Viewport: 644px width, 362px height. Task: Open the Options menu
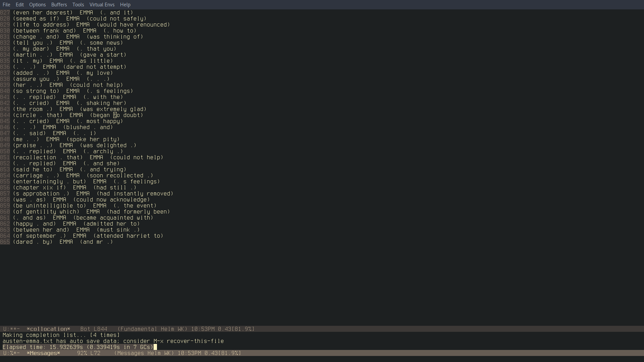coord(37,5)
